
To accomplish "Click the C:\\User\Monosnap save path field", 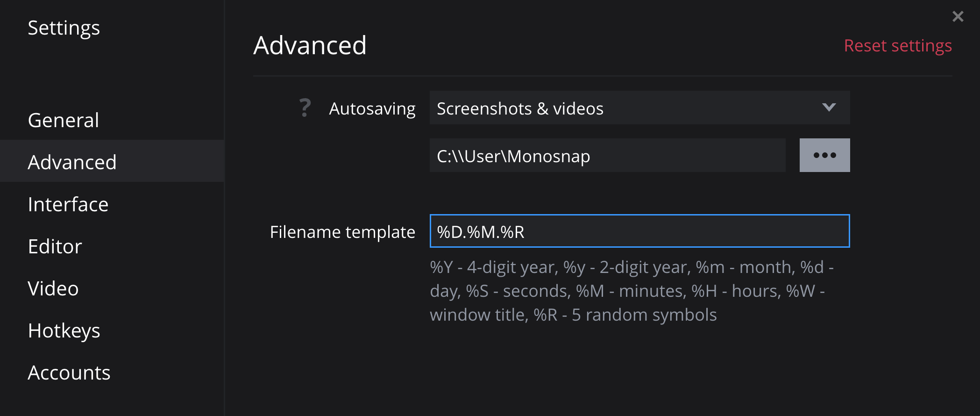I will click(607, 156).
